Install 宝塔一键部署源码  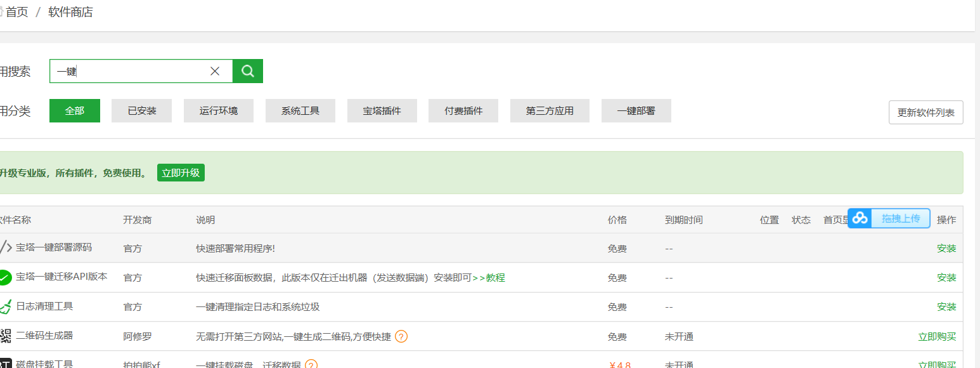[x=946, y=248]
